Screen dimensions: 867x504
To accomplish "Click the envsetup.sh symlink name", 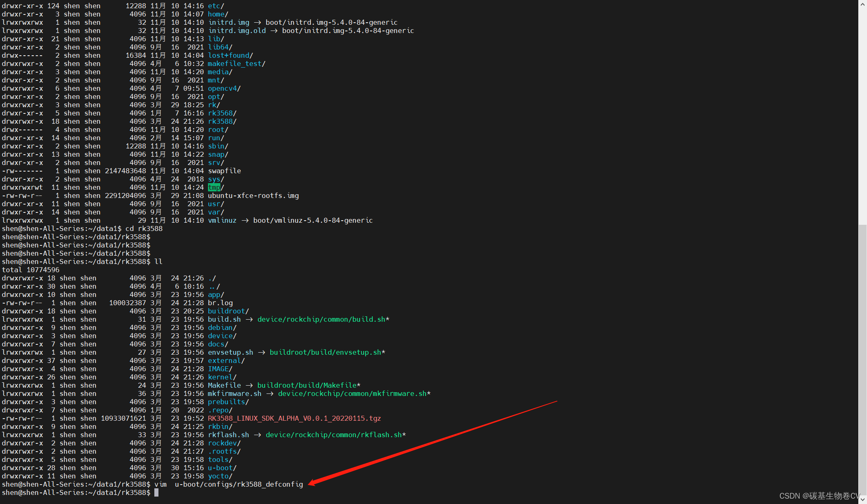I will tap(231, 352).
